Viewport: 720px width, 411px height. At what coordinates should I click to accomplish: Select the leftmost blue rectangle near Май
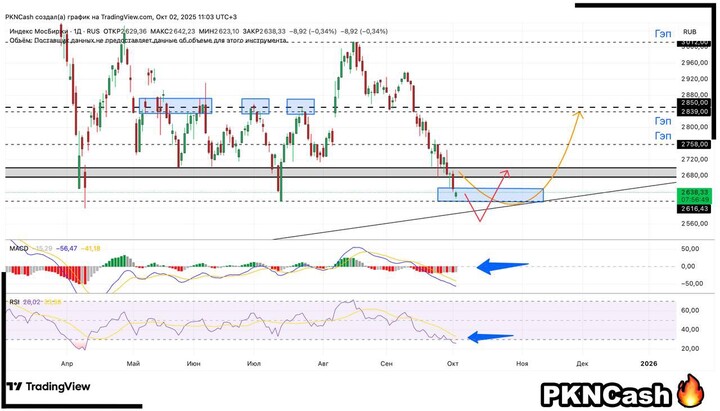click(175, 105)
